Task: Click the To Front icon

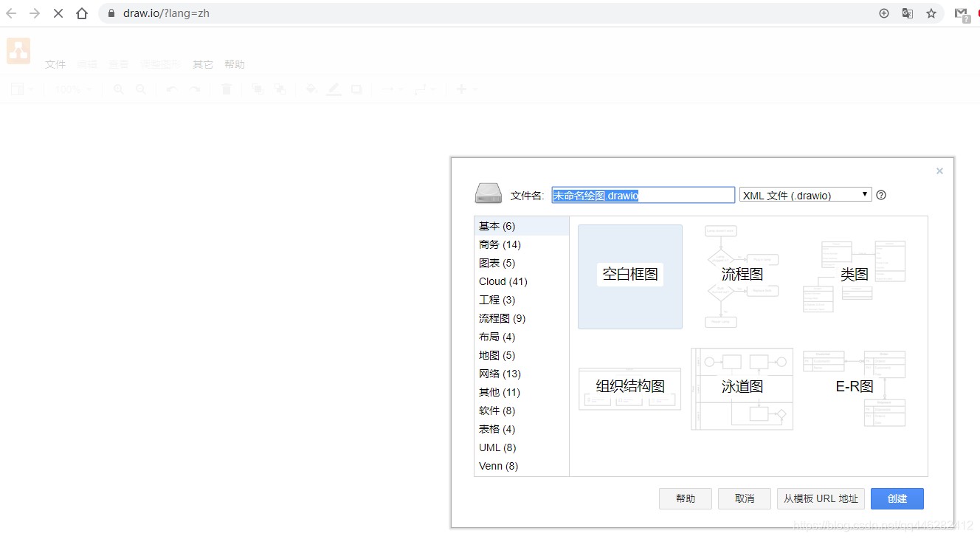Action: 258,89
